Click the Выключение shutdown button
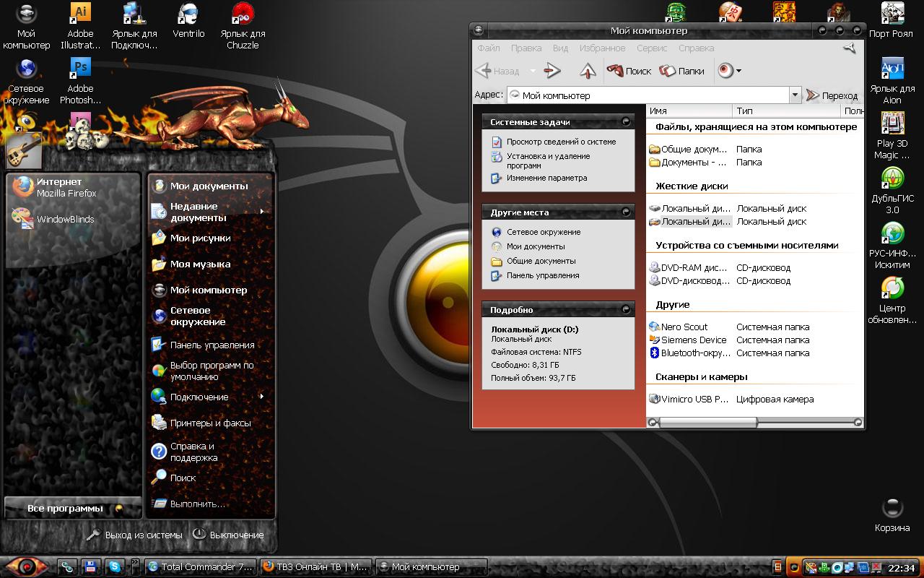The width and height of the screenshot is (924, 578). tap(229, 535)
